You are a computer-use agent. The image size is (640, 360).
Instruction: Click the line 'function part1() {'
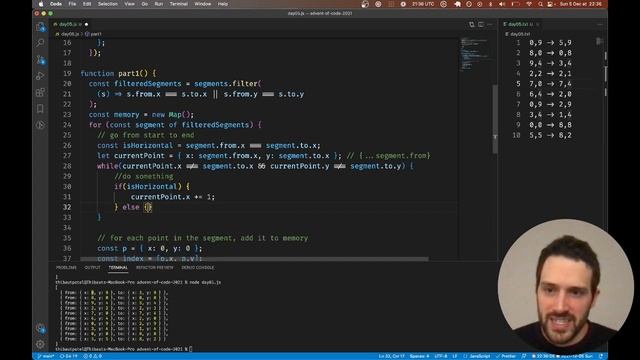click(x=118, y=73)
